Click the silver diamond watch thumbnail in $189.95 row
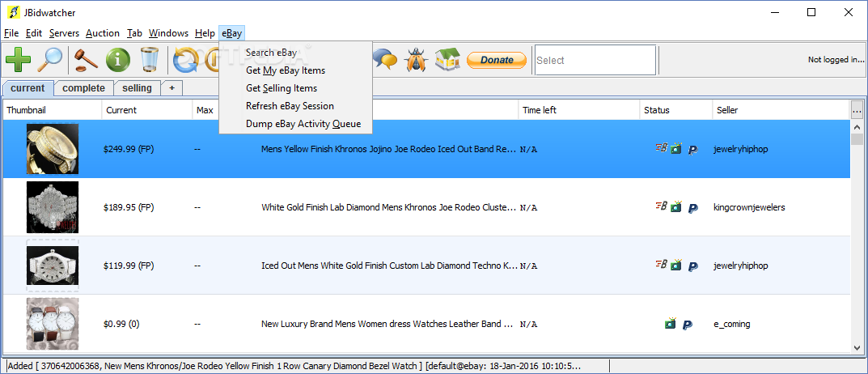Viewport: 868px width, 374px height. tap(53, 206)
